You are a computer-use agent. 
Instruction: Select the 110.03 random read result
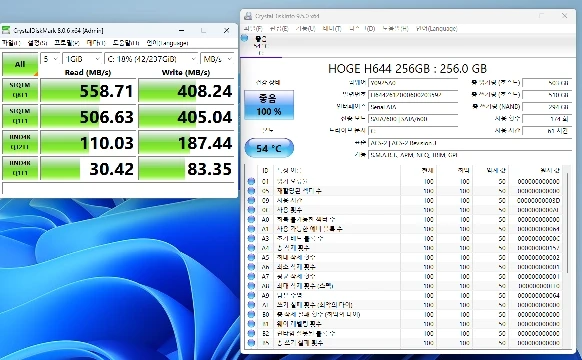pos(88,142)
